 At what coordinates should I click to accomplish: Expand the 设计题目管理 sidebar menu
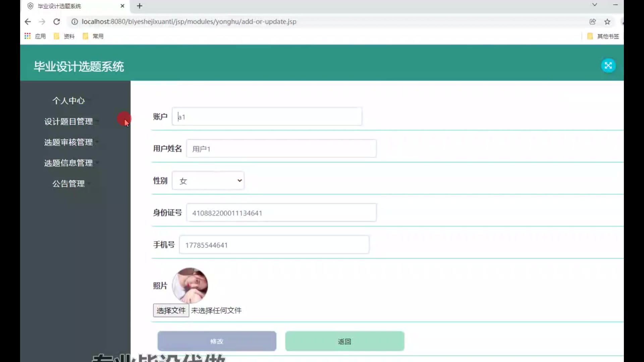[69, 121]
